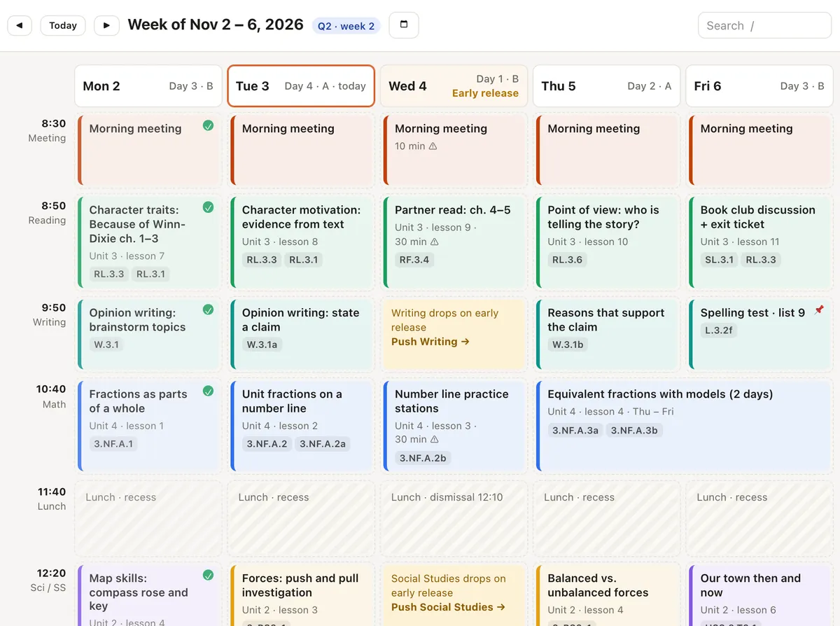Open Our town then and now
The width and height of the screenshot is (840, 626).
759,595
